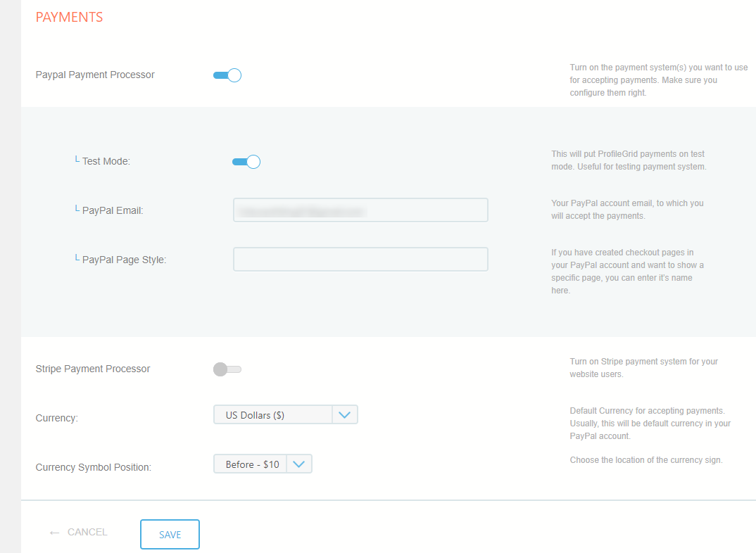Viewport: 756px width, 553px height.
Task: Focus the PayPal Page Style text box
Action: pyautogui.click(x=360, y=259)
